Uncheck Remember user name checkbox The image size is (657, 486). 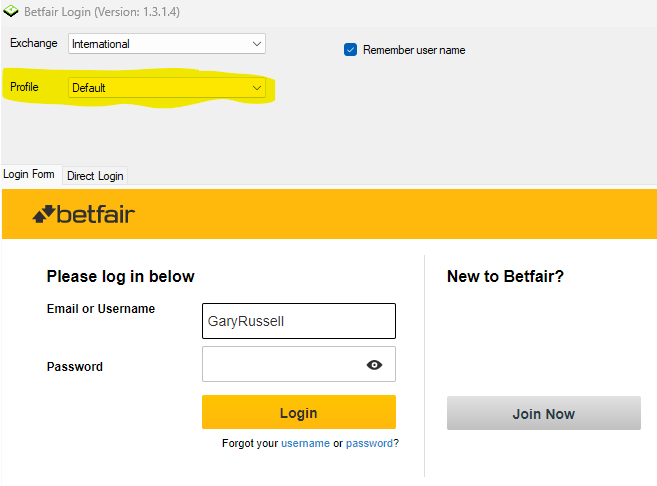coord(350,50)
